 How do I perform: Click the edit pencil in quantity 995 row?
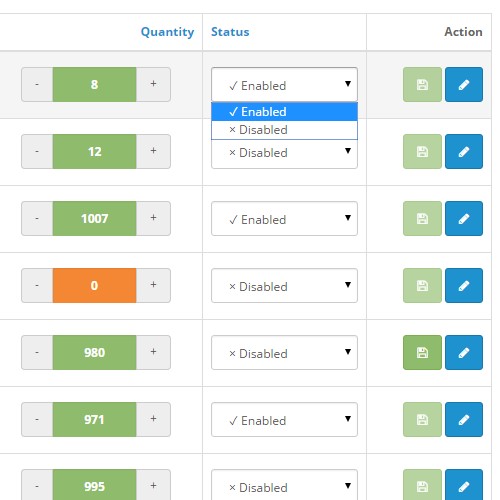pyautogui.click(x=464, y=485)
